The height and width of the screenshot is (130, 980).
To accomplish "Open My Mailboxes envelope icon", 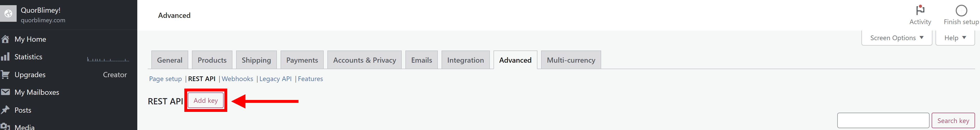I will 5,92.
